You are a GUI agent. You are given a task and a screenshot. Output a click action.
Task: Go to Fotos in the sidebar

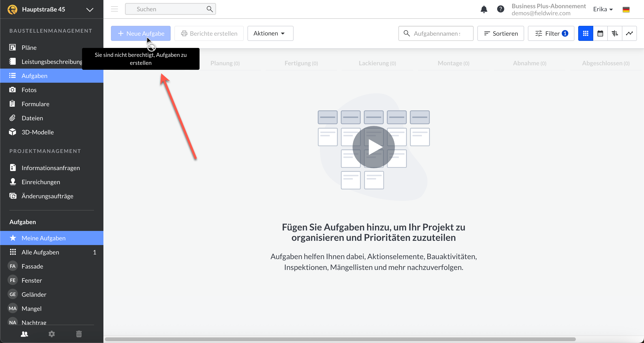29,90
